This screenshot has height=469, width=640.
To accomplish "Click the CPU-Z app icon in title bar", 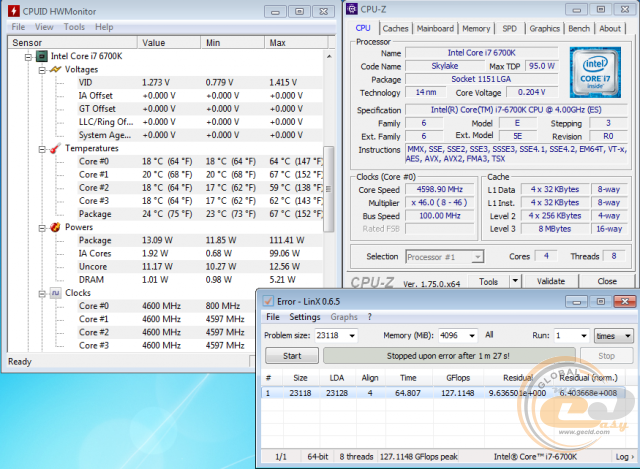I will [x=352, y=9].
